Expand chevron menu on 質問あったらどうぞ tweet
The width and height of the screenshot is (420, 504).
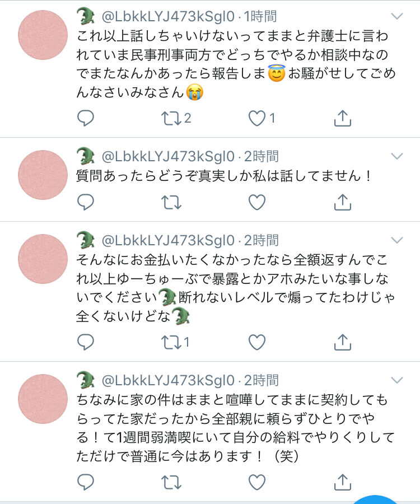tap(397, 156)
